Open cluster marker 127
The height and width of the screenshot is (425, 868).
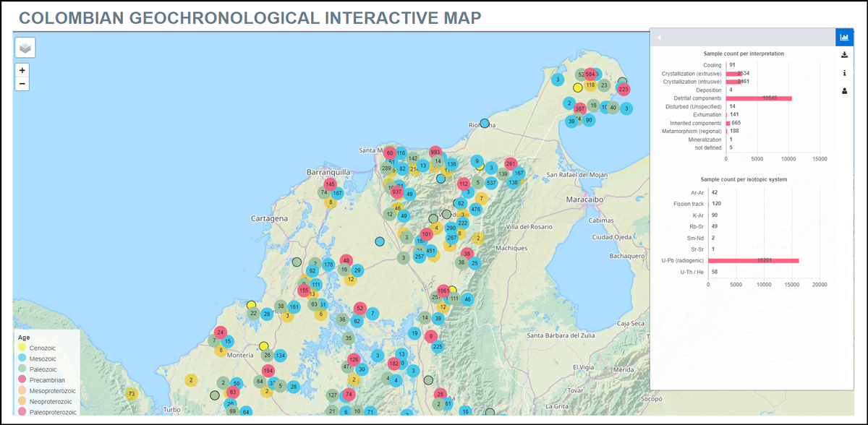pyautogui.click(x=332, y=395)
